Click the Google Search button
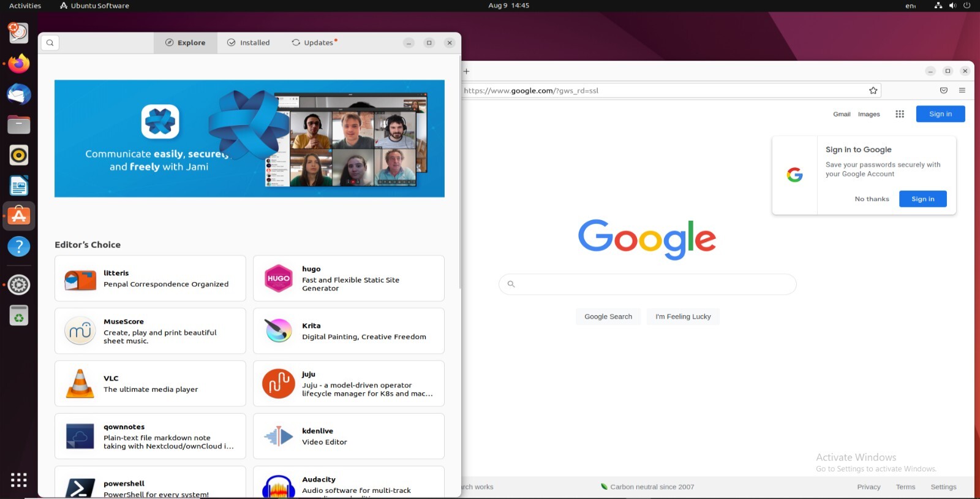 pos(608,317)
